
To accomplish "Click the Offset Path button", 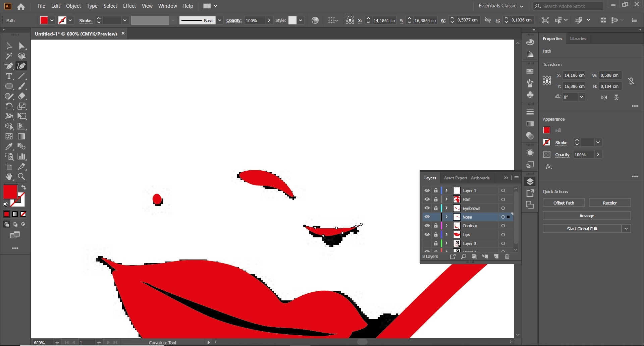I will [563, 203].
